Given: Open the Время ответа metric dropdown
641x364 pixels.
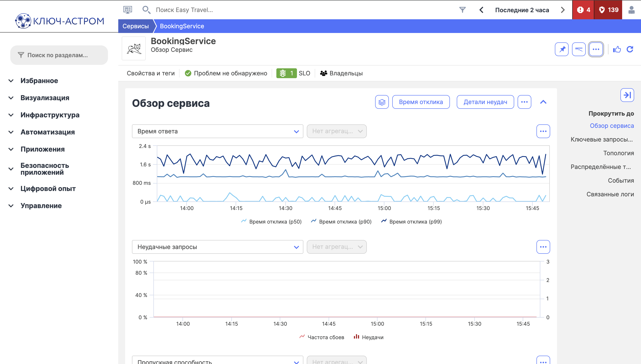Looking at the screenshot, I should click(x=217, y=131).
